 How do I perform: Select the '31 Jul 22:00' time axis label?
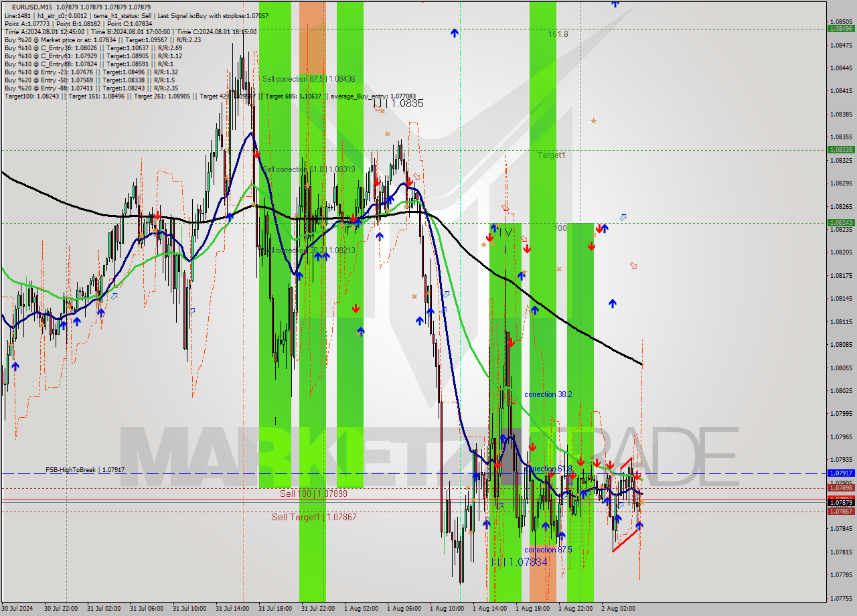pos(318,609)
